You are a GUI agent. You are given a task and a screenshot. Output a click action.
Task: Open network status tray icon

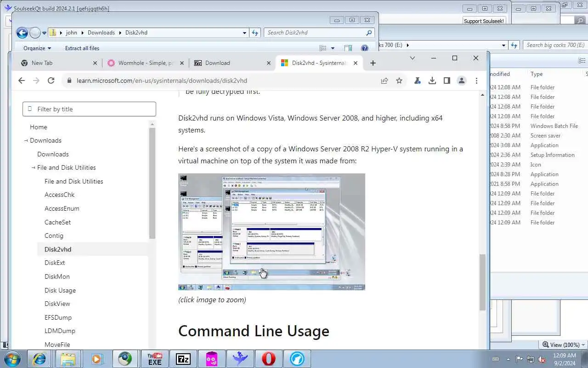tap(531, 359)
